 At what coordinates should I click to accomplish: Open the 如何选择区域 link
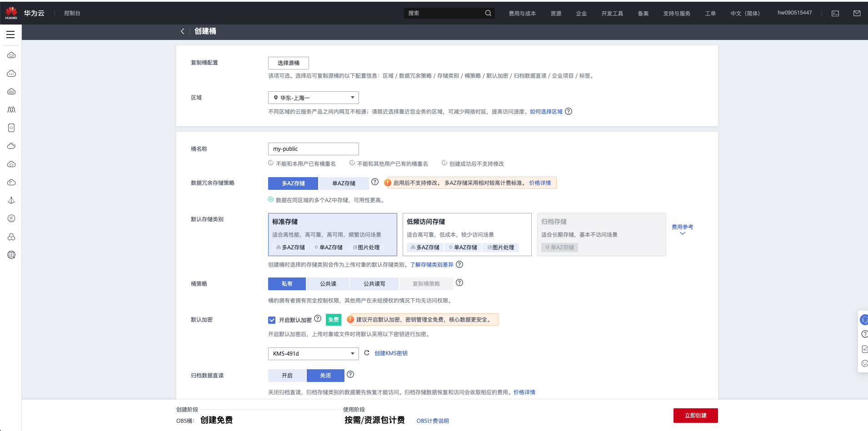coord(545,111)
